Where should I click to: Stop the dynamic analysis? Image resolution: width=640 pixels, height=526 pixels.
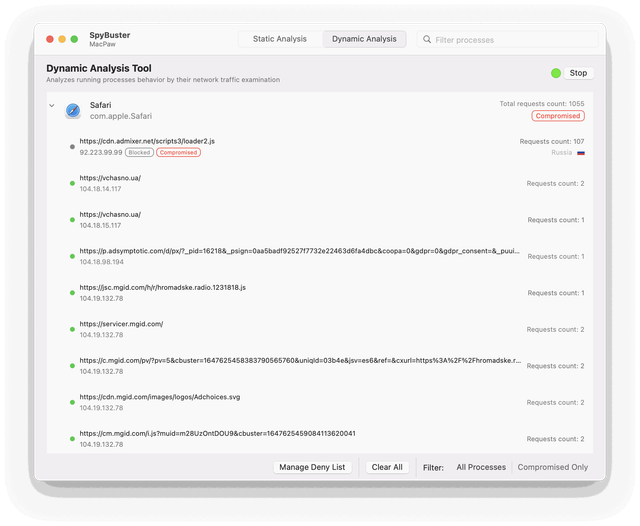pyautogui.click(x=578, y=73)
